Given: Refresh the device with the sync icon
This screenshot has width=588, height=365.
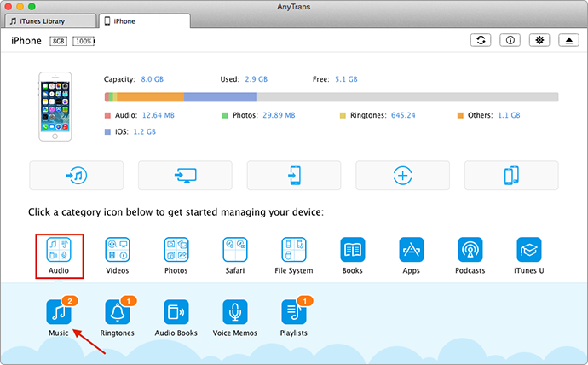Looking at the screenshot, I should tap(481, 40).
